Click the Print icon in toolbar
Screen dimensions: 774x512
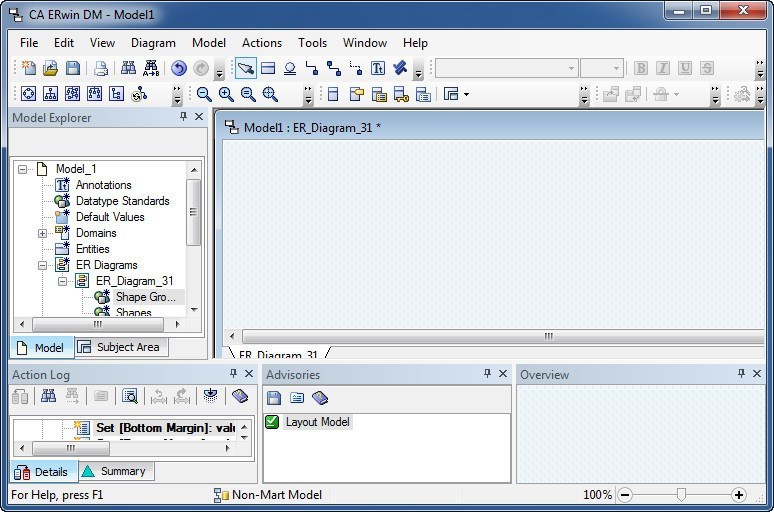101,68
